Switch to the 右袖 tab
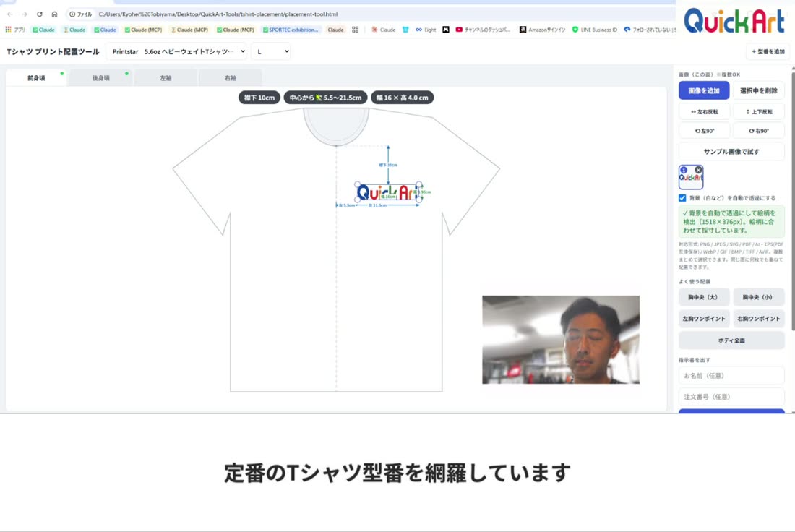The height and width of the screenshot is (532, 795). pos(231,77)
